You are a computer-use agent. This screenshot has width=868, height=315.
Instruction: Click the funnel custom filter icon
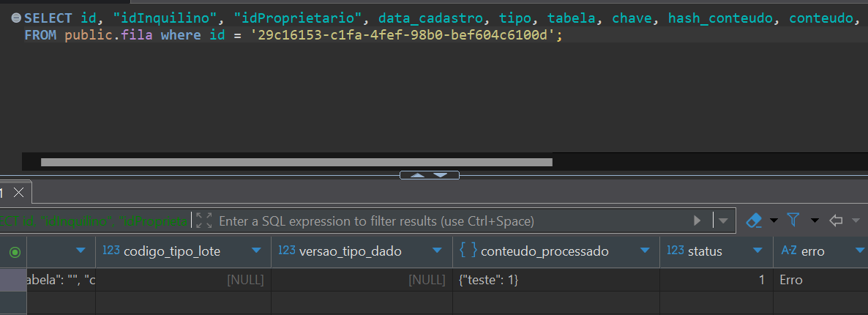point(793,220)
